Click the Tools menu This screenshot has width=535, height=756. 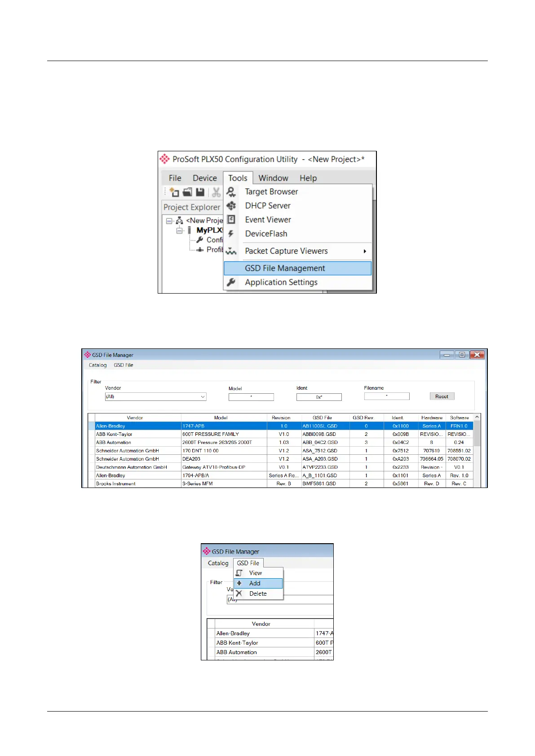(238, 178)
